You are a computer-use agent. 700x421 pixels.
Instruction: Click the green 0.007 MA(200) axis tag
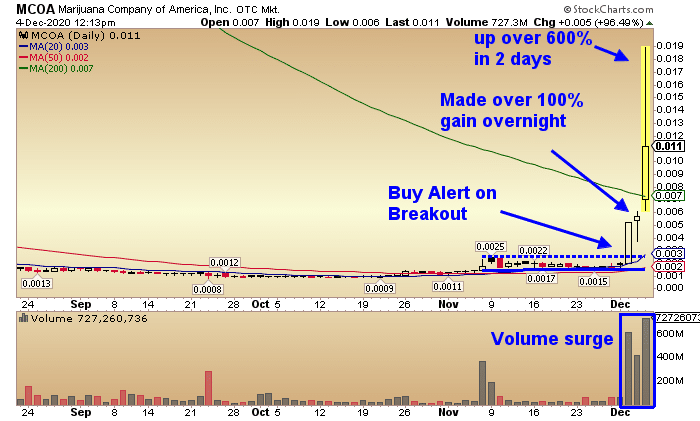pyautogui.click(x=669, y=195)
